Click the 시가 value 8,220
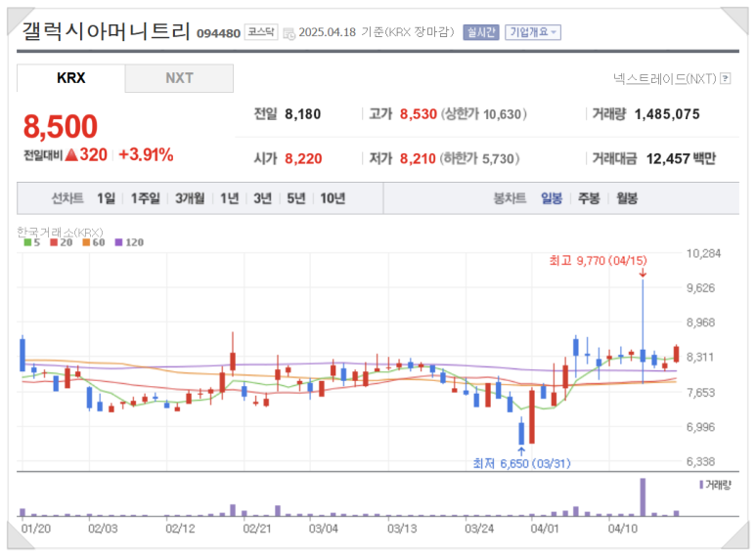 click(x=303, y=158)
